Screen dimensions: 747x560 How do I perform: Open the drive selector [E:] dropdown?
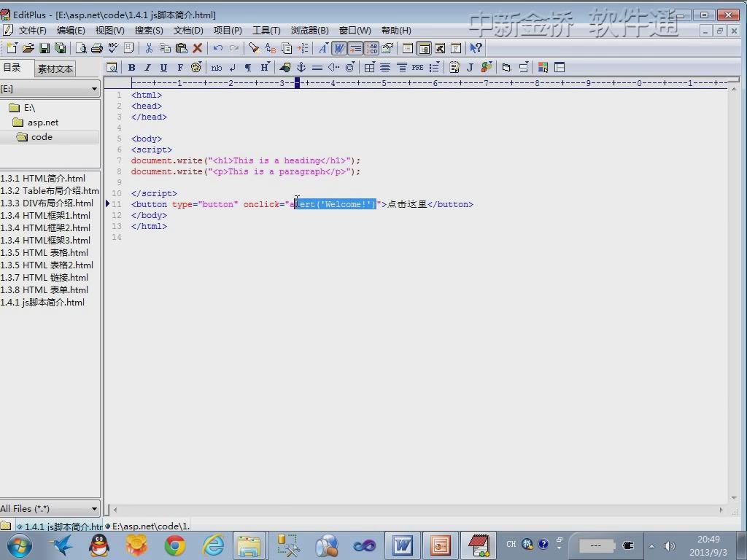pos(94,89)
